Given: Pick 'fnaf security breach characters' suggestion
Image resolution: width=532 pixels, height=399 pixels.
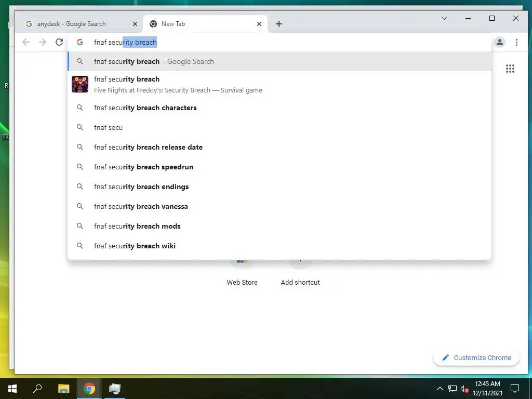Looking at the screenshot, I should [280, 108].
